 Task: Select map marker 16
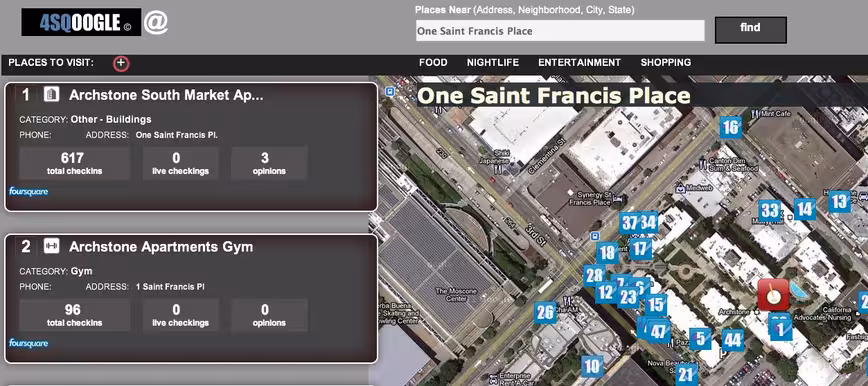coord(731,127)
